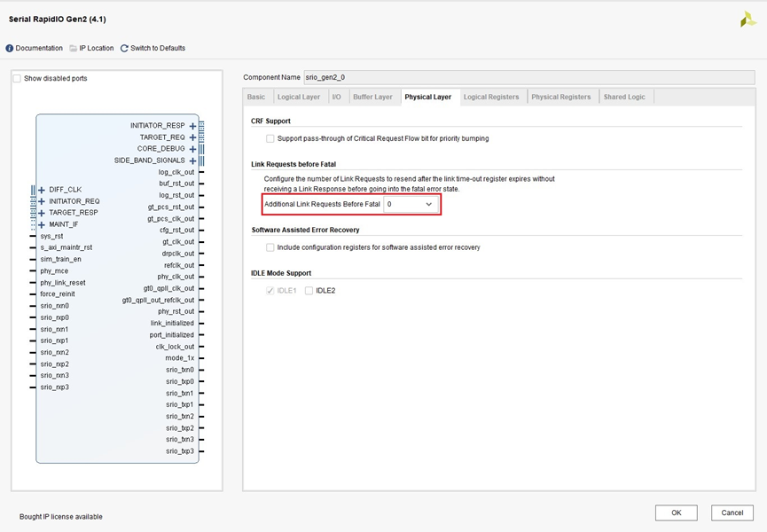Screen dimensions: 767x532
Task: Select the force_reinit port label
Action: (x=58, y=294)
